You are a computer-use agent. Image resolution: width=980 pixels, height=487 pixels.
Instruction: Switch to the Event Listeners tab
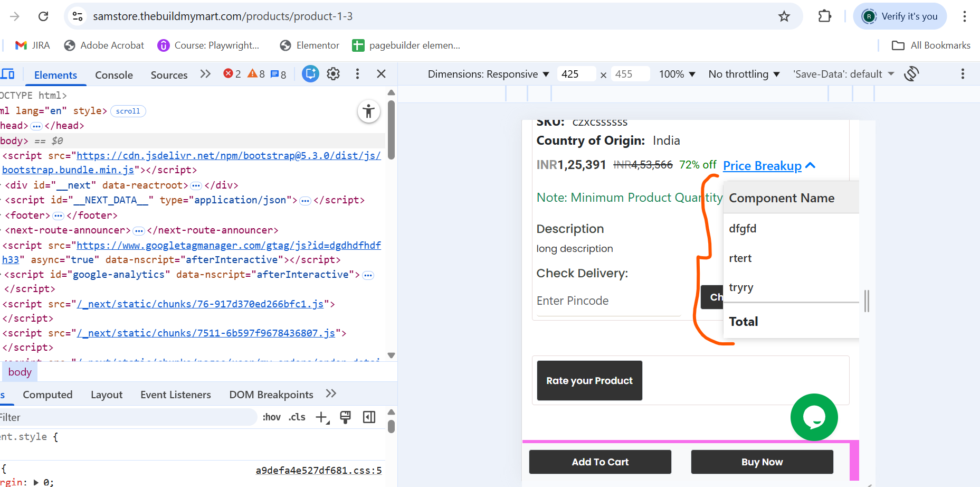click(176, 395)
